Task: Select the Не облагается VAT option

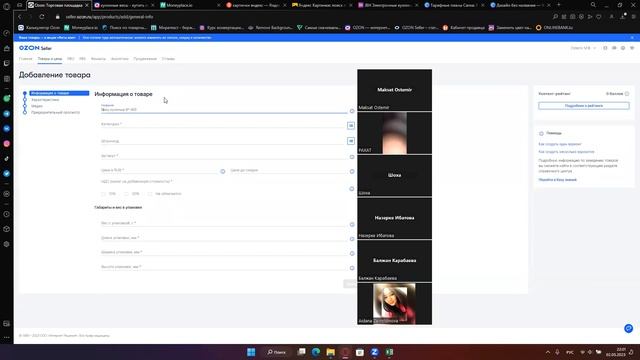Action: (150, 194)
